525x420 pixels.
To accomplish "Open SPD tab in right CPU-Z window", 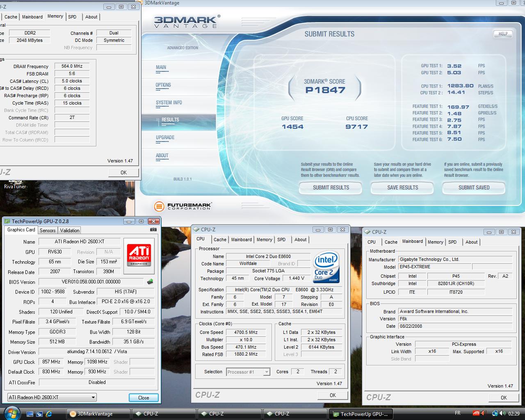I will [x=452, y=242].
